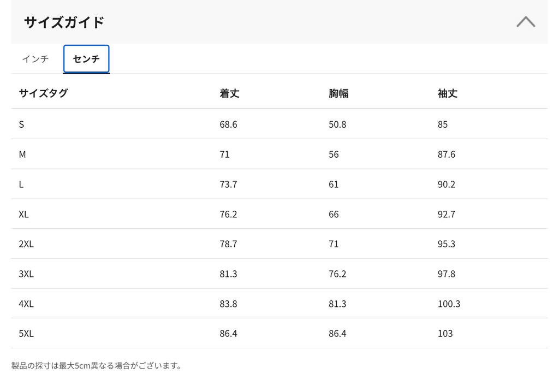This screenshot has width=559, height=392.
Task: Click the 製品の採寸は最大5cm disclaimer note
Action: tap(96, 366)
